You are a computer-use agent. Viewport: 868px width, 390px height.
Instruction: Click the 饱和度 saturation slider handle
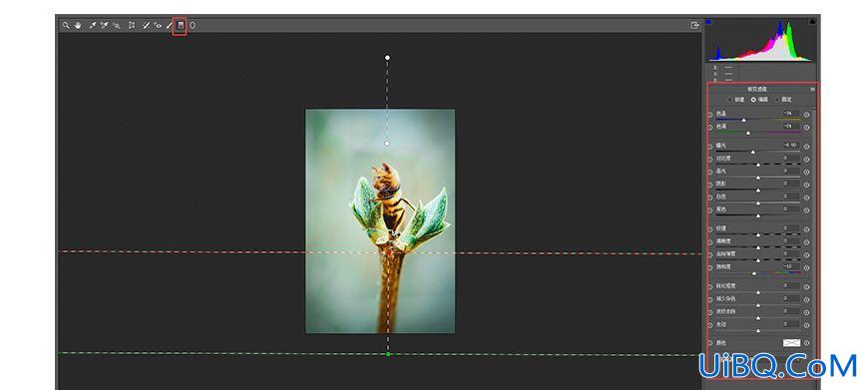point(754,272)
